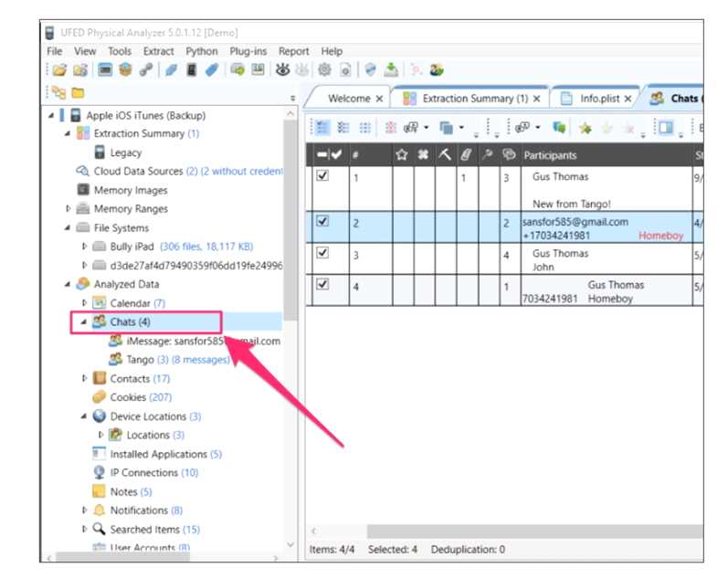This screenshot has height=578, width=728.
Task: Toggle the checkbox for chat row 3
Action: click(322, 253)
